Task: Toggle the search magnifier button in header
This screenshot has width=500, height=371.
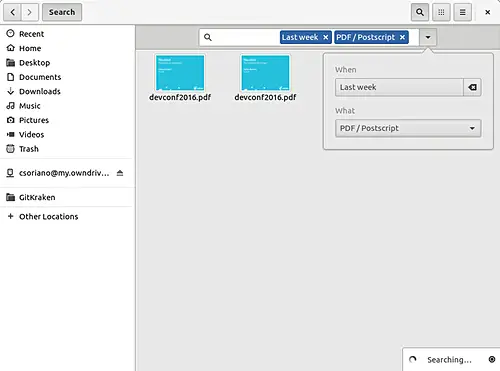Action: pyautogui.click(x=420, y=12)
